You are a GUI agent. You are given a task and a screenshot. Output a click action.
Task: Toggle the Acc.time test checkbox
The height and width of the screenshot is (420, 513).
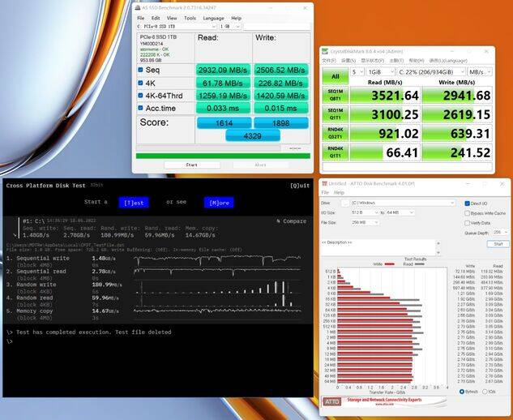pyautogui.click(x=141, y=108)
